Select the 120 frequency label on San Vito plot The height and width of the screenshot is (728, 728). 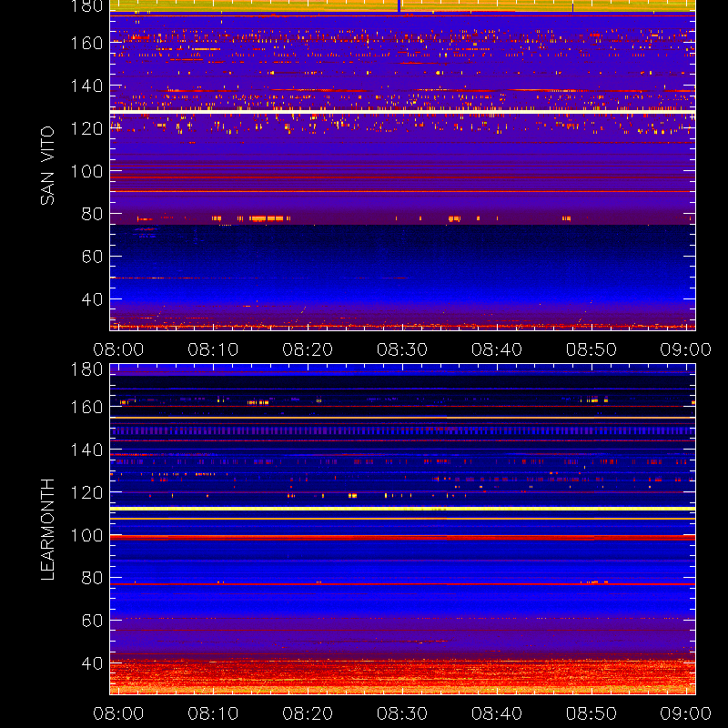point(86,128)
